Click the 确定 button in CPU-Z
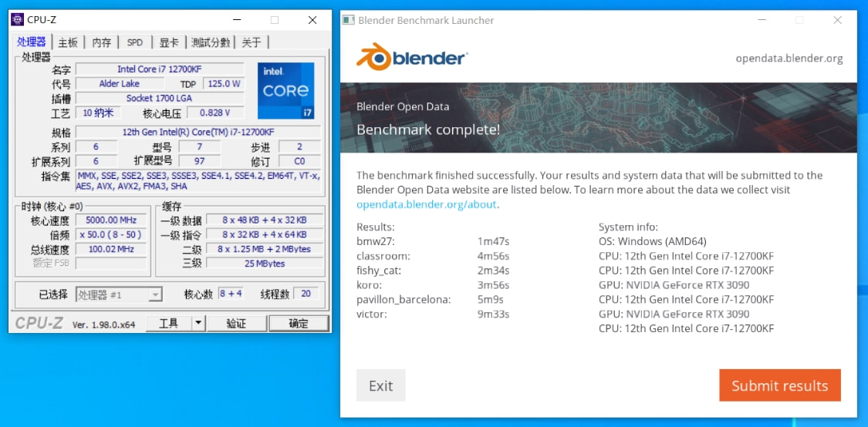Viewport: 868px width, 427px height. click(x=299, y=324)
